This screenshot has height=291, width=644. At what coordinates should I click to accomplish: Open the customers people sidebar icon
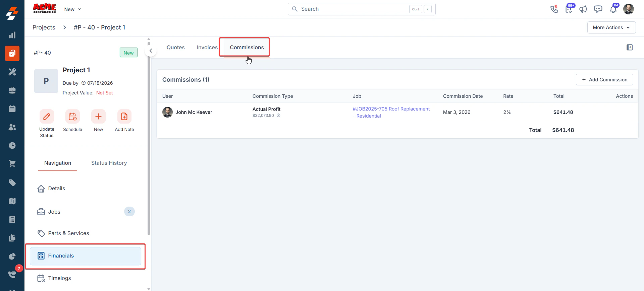point(12,127)
